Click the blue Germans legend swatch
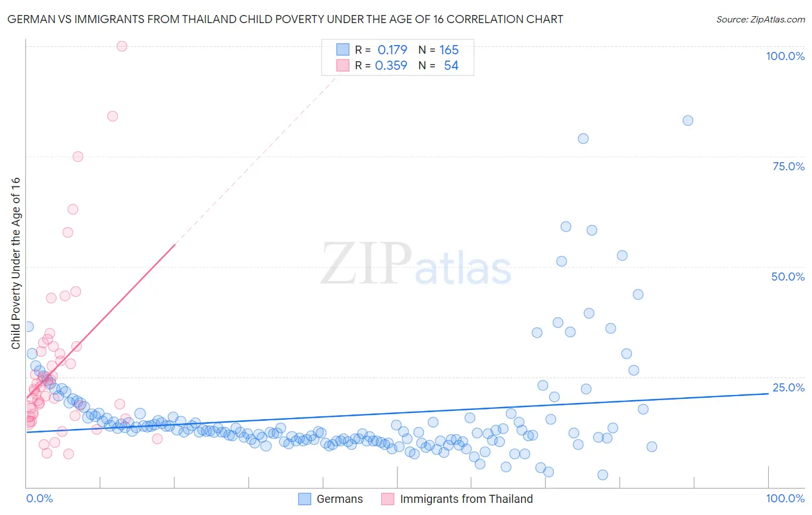 coord(304,499)
